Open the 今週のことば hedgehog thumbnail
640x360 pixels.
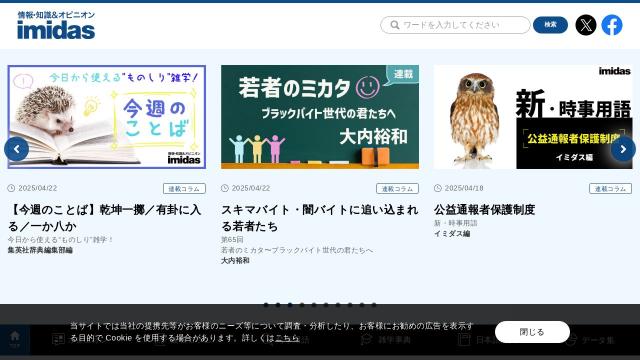[x=107, y=117]
